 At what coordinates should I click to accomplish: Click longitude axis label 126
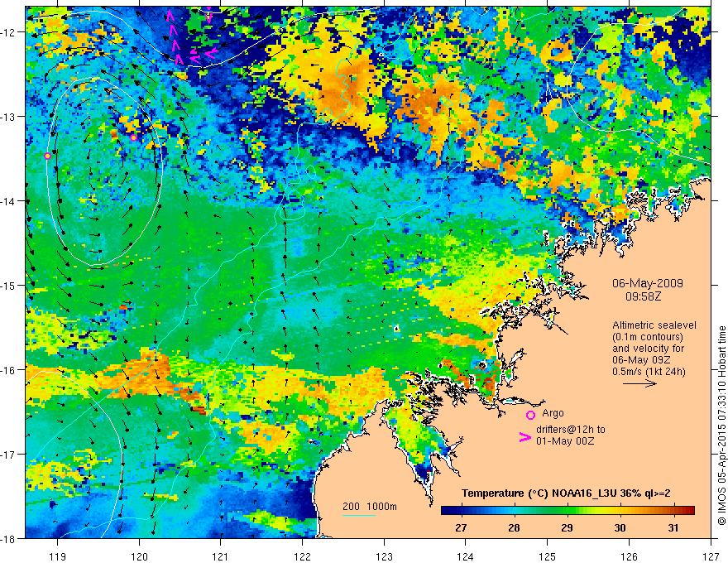[x=629, y=556]
